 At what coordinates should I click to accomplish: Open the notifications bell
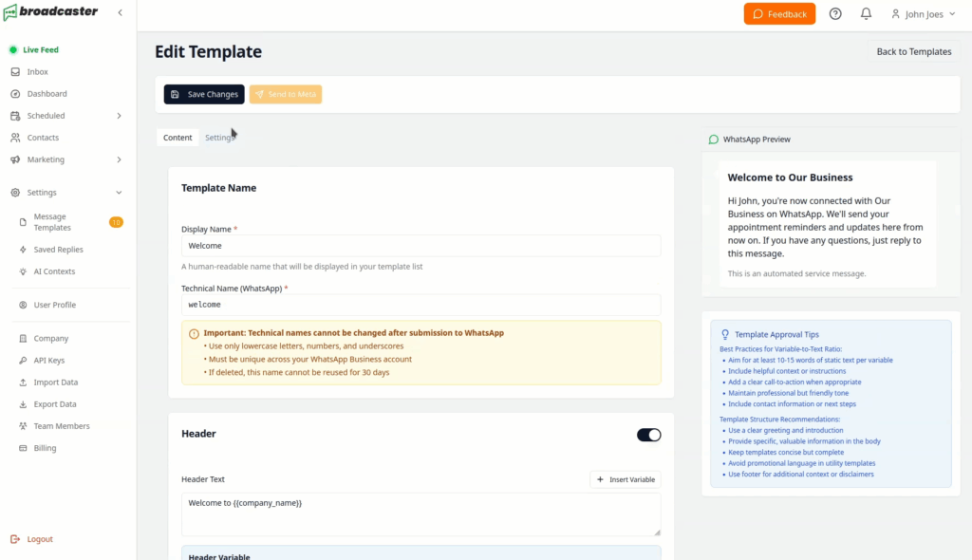866,13
